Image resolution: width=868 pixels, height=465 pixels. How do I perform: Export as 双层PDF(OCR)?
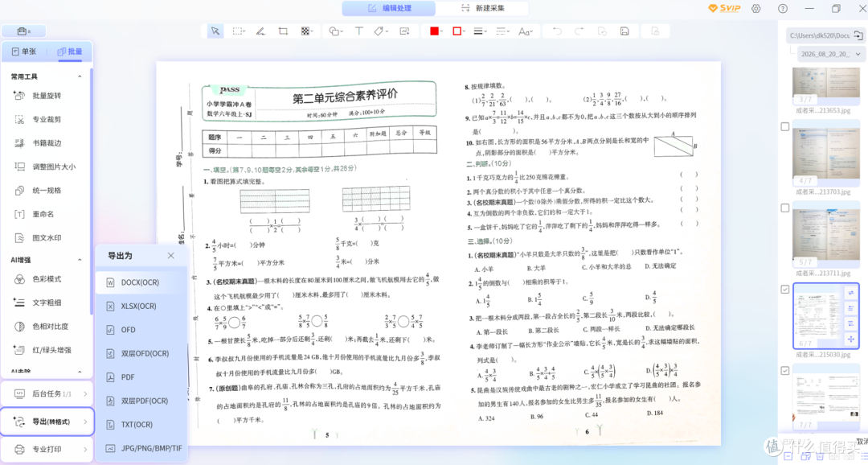(141, 401)
